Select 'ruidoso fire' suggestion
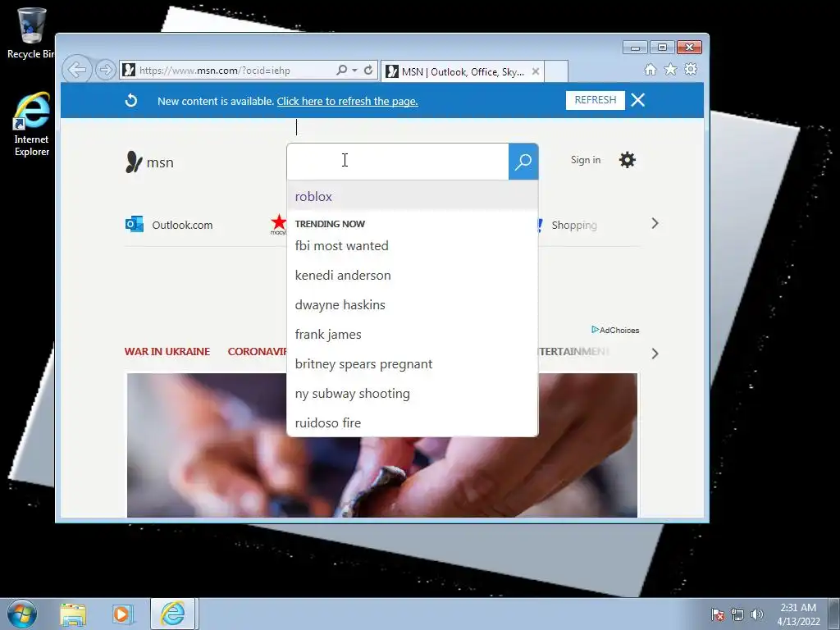 click(413, 422)
